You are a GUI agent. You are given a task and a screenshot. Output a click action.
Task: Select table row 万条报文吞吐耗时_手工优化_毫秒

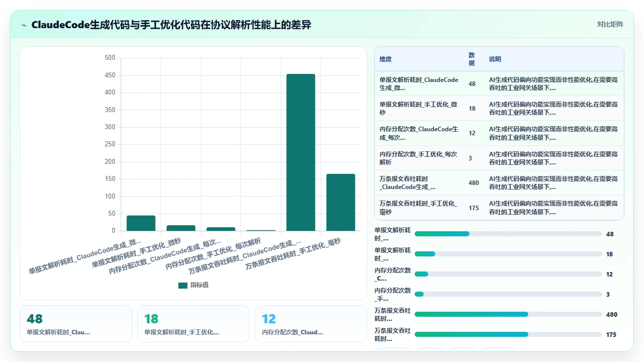[499, 208]
